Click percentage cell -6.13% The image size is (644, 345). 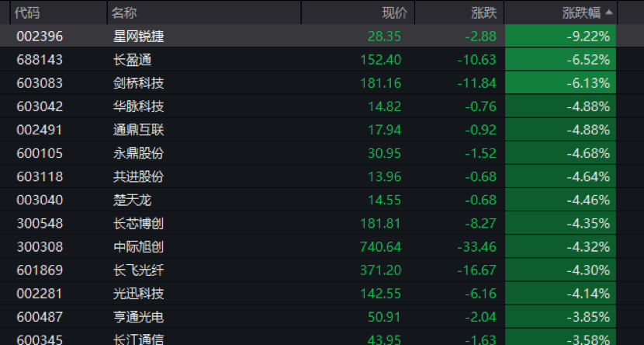[561, 82]
